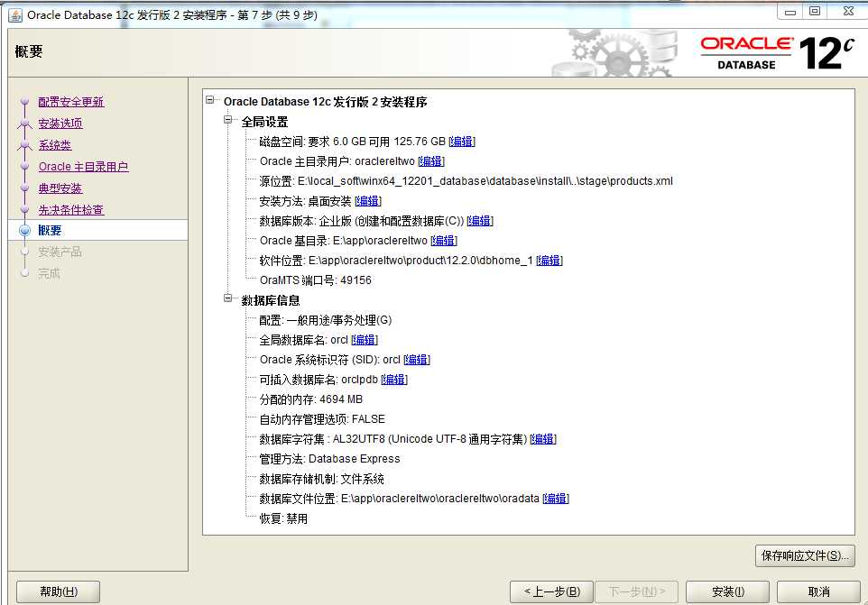Edit the 全局数据库名 orcl setting
The image size is (868, 605).
[365, 340]
